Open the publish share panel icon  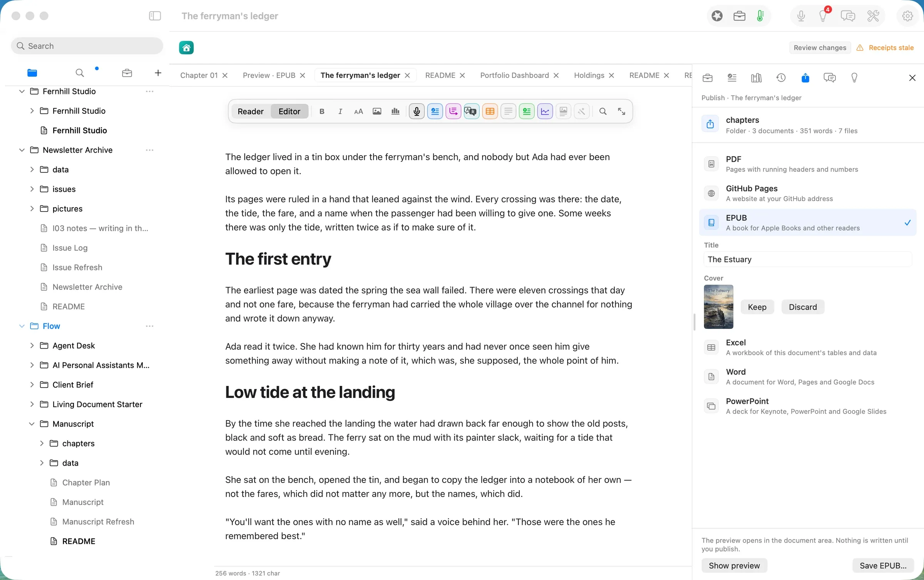pyautogui.click(x=805, y=78)
